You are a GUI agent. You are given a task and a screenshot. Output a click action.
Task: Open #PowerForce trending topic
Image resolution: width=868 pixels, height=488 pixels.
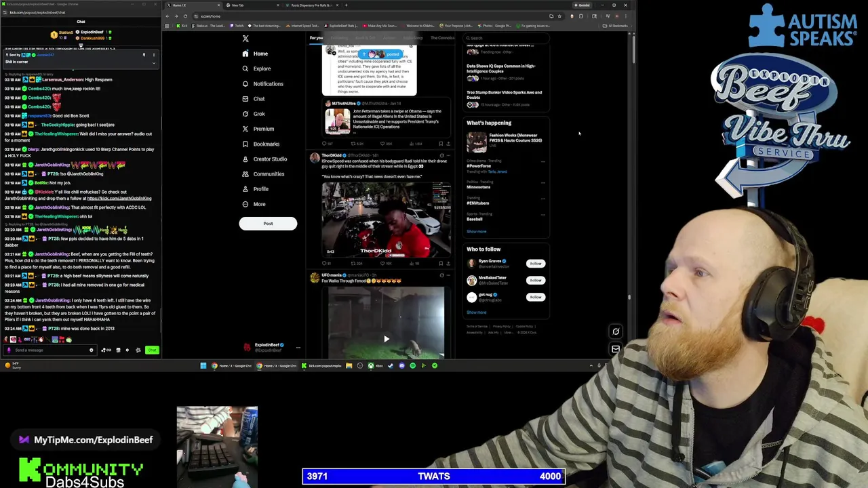coord(479,166)
